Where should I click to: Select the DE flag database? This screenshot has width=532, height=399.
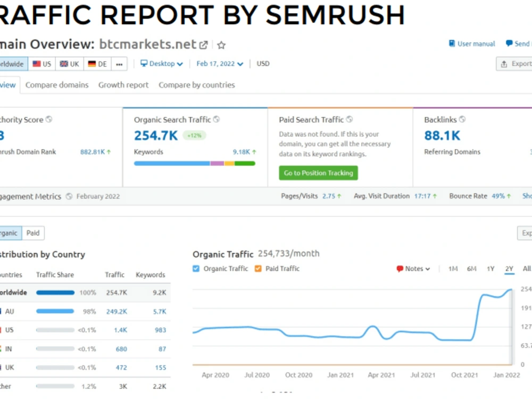[97, 64]
